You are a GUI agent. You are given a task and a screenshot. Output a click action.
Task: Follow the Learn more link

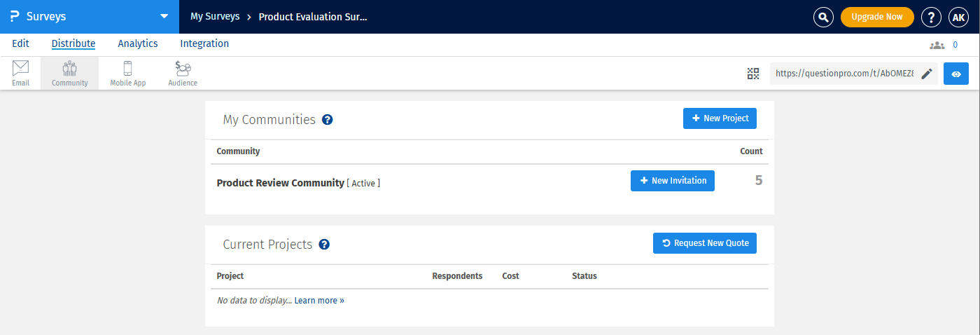[x=319, y=301]
